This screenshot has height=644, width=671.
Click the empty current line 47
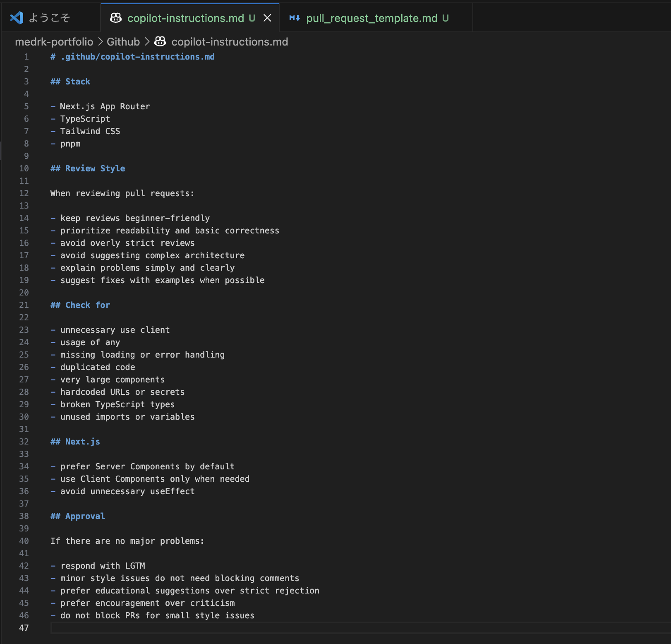tap(361, 628)
